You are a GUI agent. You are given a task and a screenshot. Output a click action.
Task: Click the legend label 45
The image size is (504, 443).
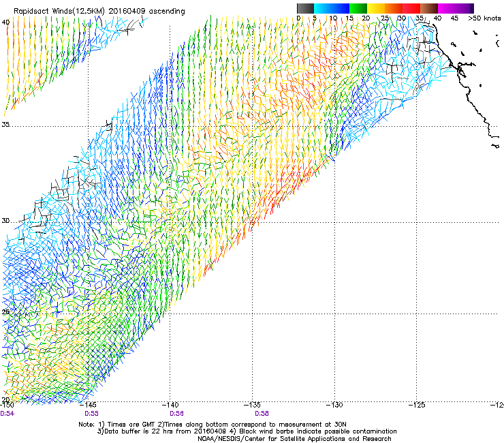(x=454, y=18)
